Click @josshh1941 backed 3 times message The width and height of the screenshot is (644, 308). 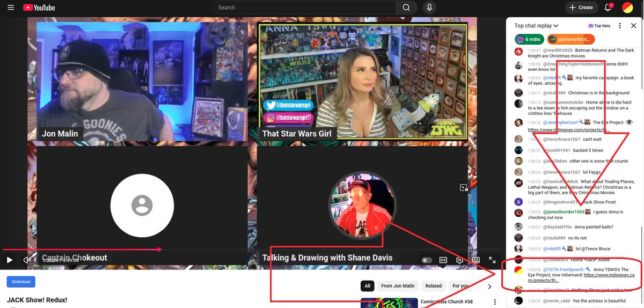(588, 150)
